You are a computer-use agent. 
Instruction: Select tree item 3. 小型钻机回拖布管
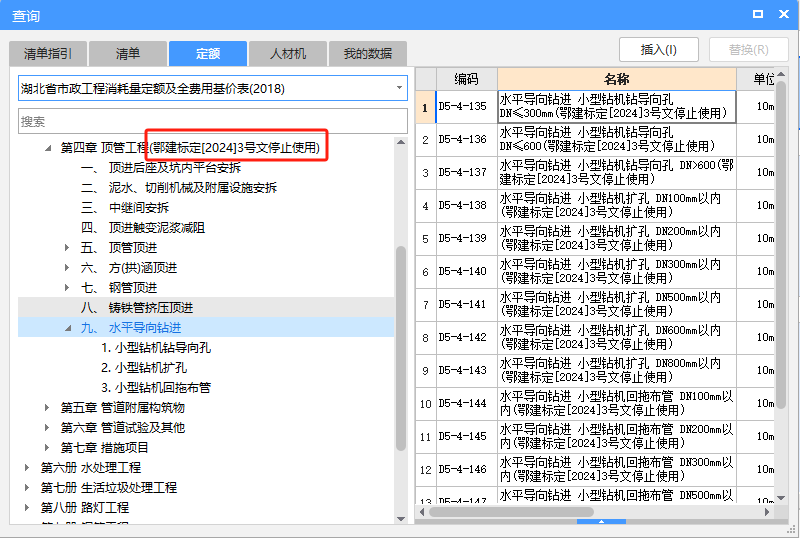tap(156, 387)
